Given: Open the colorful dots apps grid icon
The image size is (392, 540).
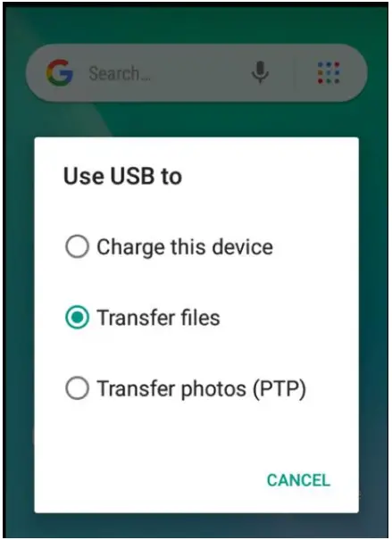Looking at the screenshot, I should [x=329, y=72].
